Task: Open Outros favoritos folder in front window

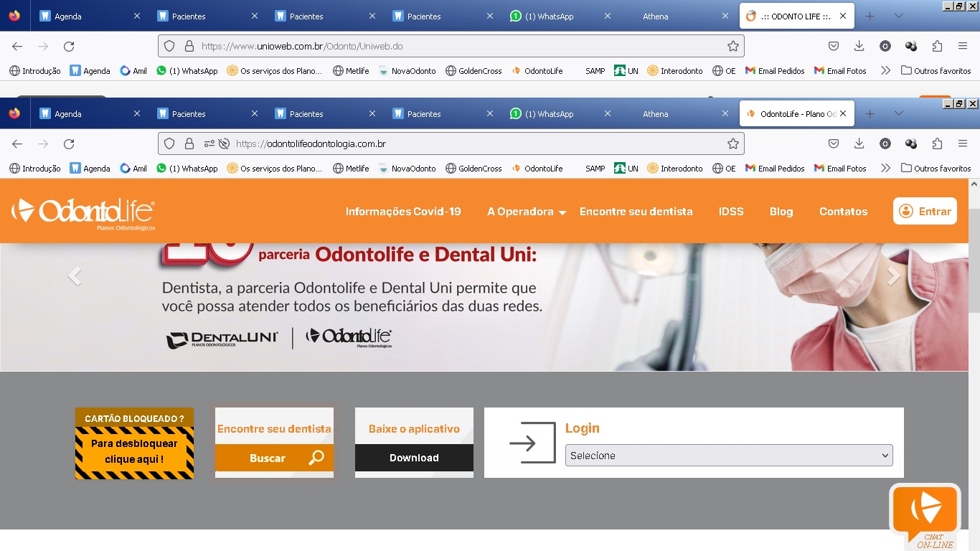Action: (936, 169)
